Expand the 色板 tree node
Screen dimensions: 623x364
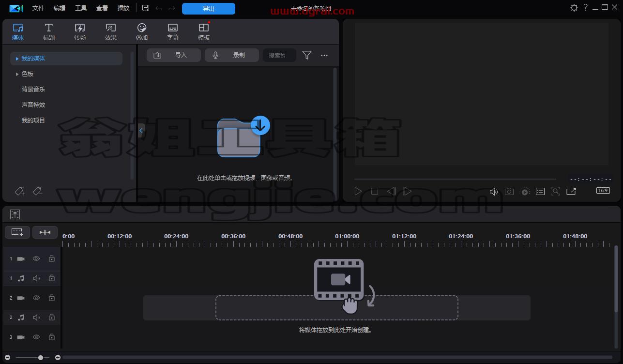click(x=17, y=74)
